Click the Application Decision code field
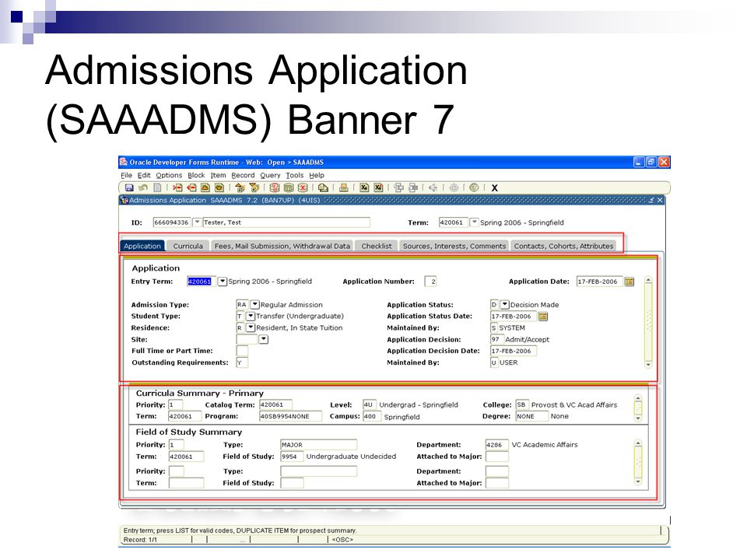 (x=497, y=339)
